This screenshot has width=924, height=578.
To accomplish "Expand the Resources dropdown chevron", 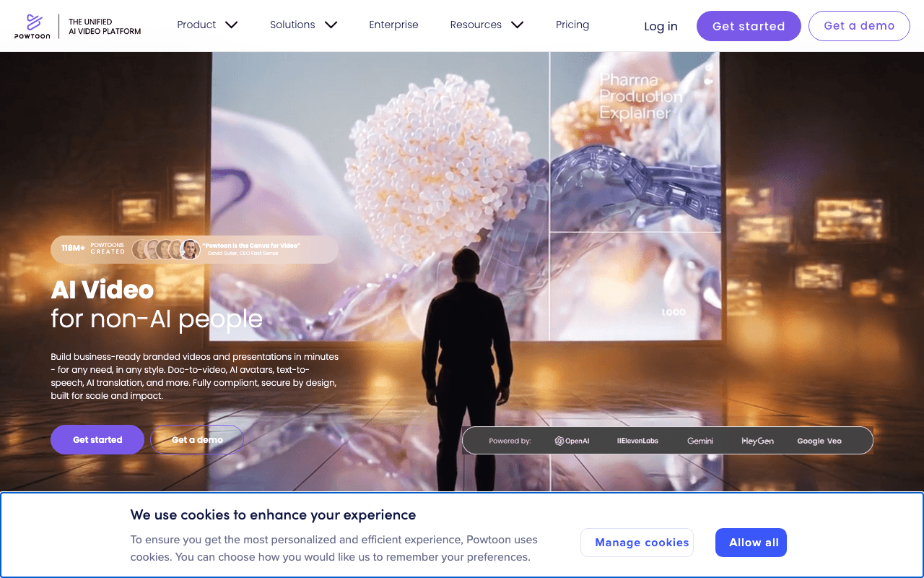I will click(x=517, y=25).
